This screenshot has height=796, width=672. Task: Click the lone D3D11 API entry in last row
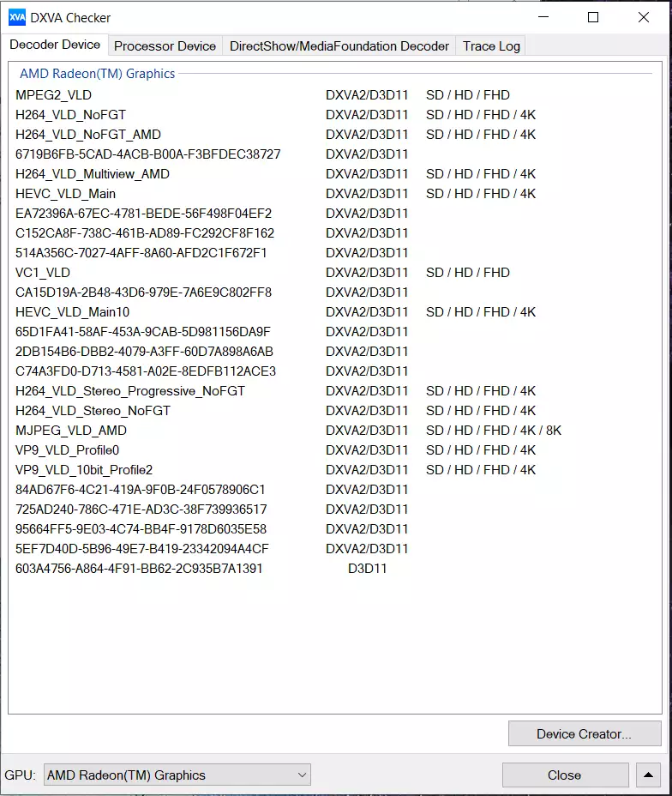click(367, 569)
